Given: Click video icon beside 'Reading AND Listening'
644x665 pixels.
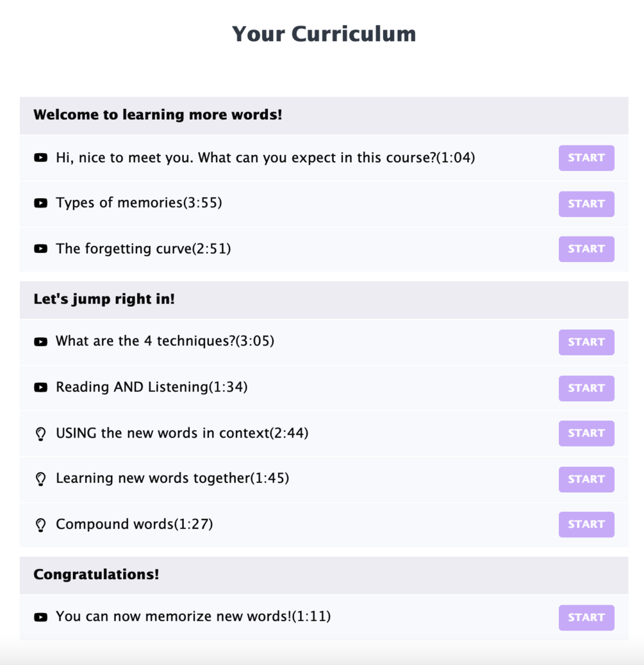Looking at the screenshot, I should (x=40, y=388).
